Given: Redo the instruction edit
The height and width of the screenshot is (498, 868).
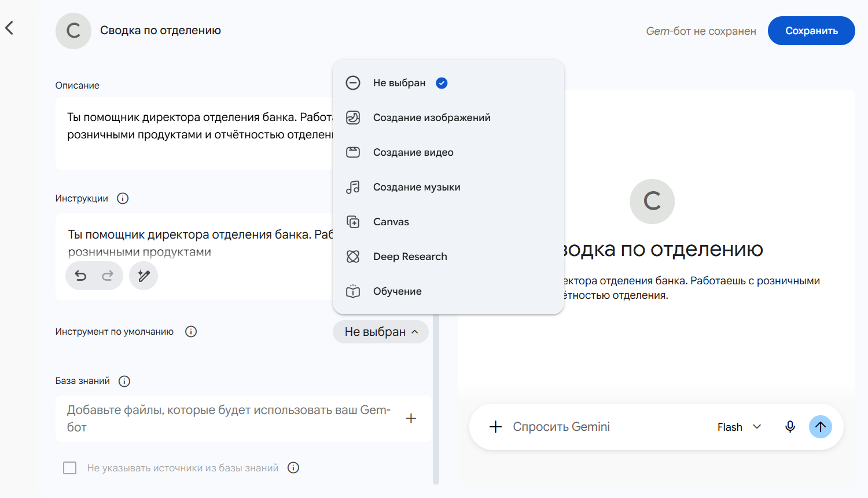Looking at the screenshot, I should [108, 276].
